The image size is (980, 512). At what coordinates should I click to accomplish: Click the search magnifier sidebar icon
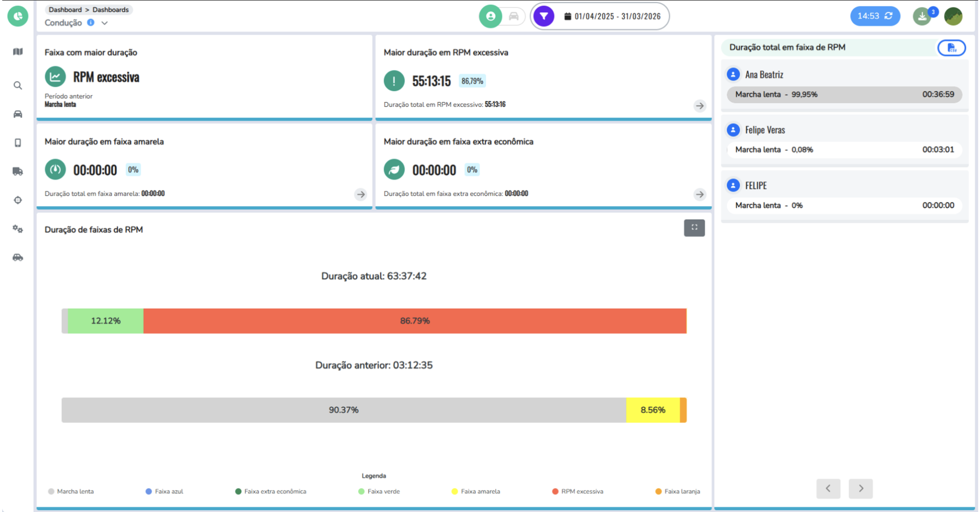(x=18, y=85)
